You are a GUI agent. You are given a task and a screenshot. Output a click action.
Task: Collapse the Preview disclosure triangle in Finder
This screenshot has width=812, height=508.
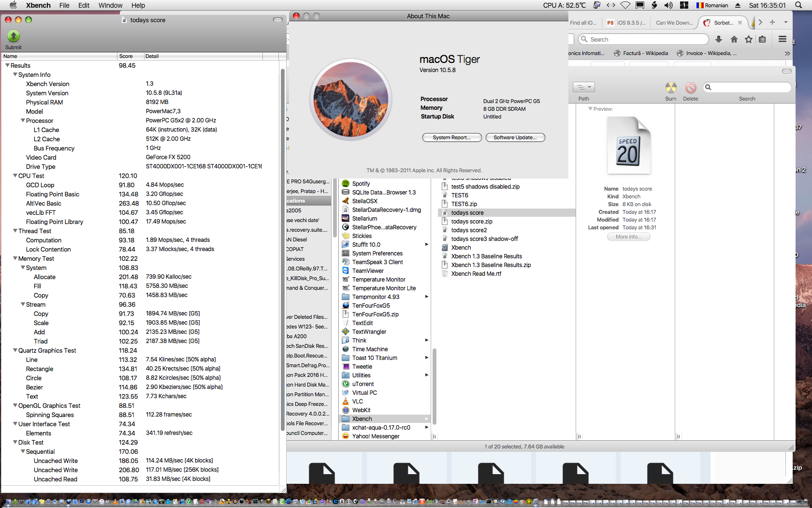coord(590,109)
